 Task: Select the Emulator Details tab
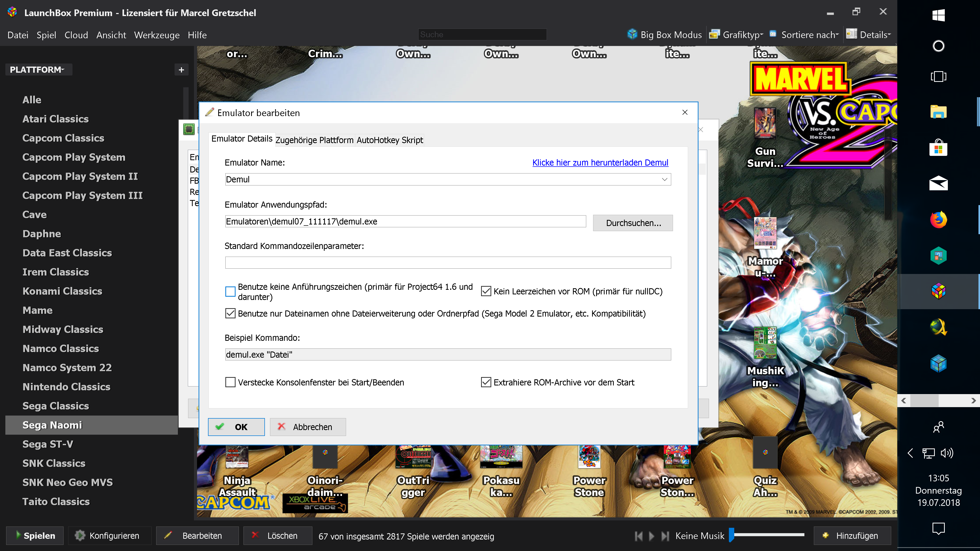point(242,139)
